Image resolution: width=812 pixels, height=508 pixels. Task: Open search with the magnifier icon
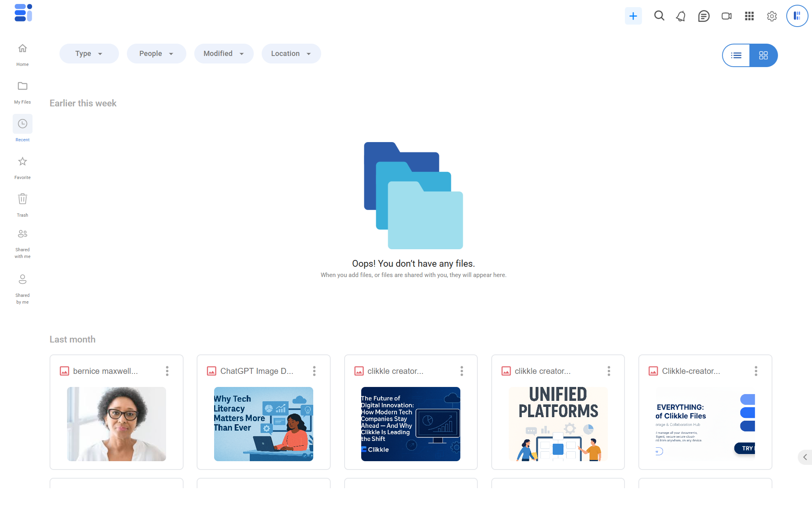pyautogui.click(x=659, y=16)
